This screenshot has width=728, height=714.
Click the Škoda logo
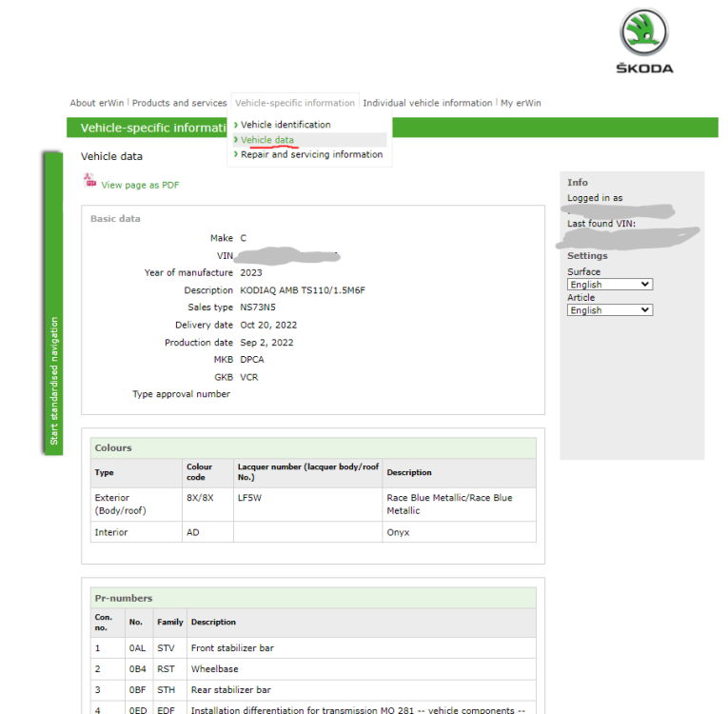(x=644, y=41)
